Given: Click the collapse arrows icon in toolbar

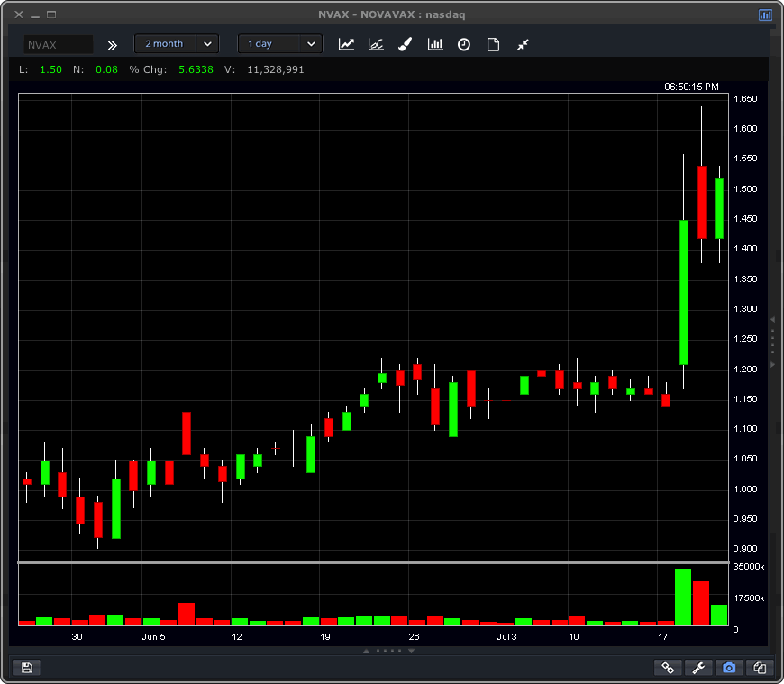Looking at the screenshot, I should (x=523, y=44).
